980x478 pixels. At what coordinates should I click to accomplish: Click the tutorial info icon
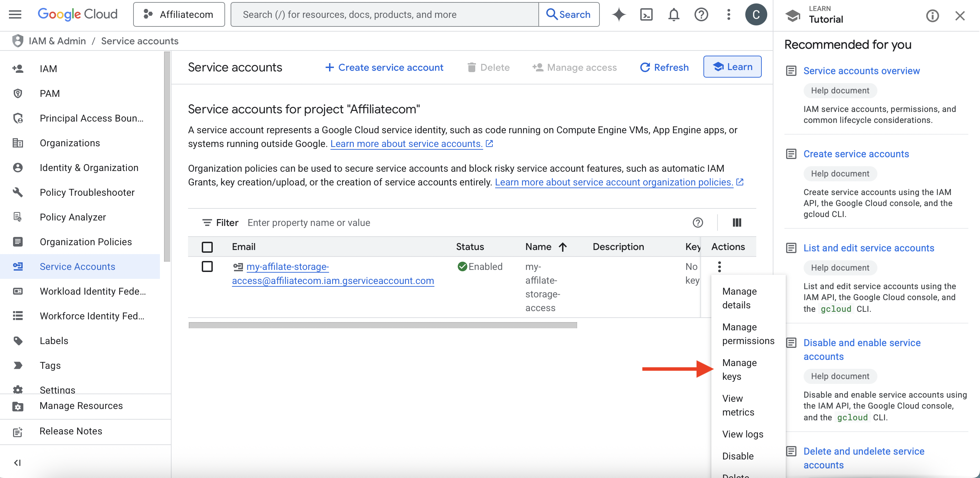coord(932,15)
